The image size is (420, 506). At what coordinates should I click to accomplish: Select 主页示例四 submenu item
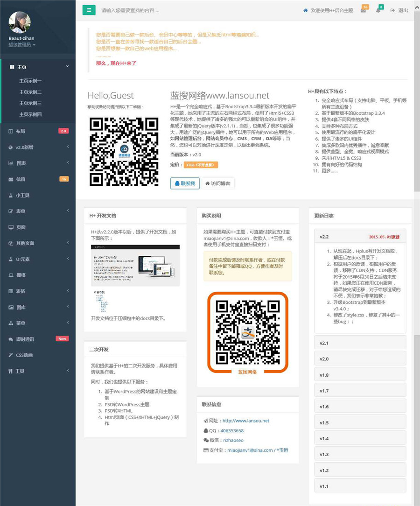(30, 114)
